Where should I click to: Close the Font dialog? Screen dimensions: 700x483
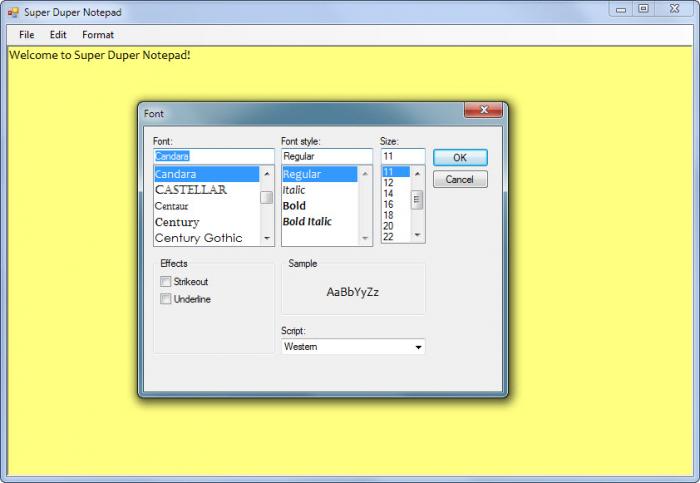483,110
